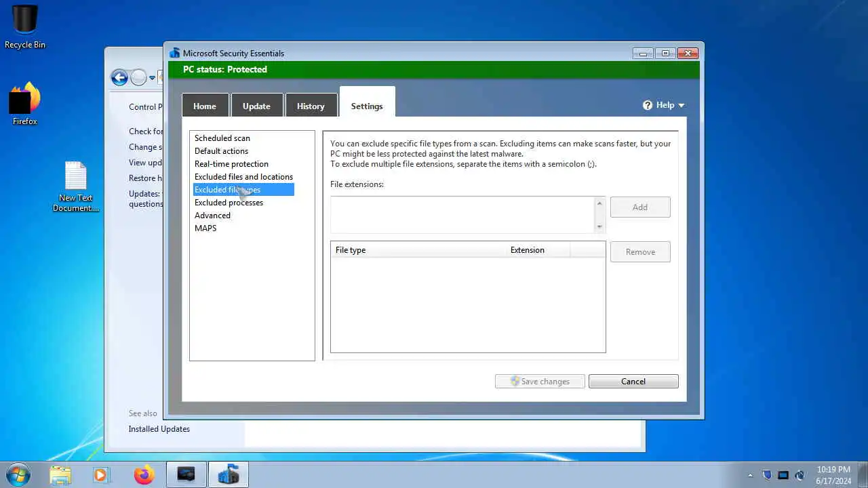Switch to the Update tab
Viewport: 868px width, 488px height.
click(x=256, y=106)
